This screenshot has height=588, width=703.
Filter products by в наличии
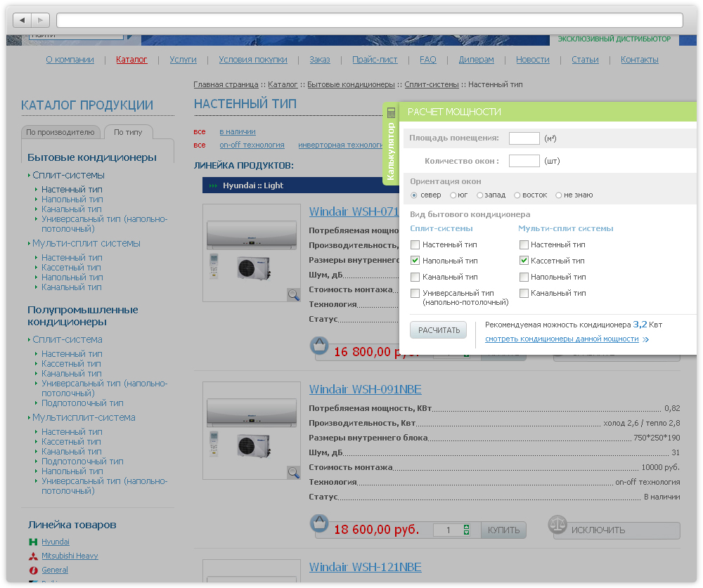238,132
